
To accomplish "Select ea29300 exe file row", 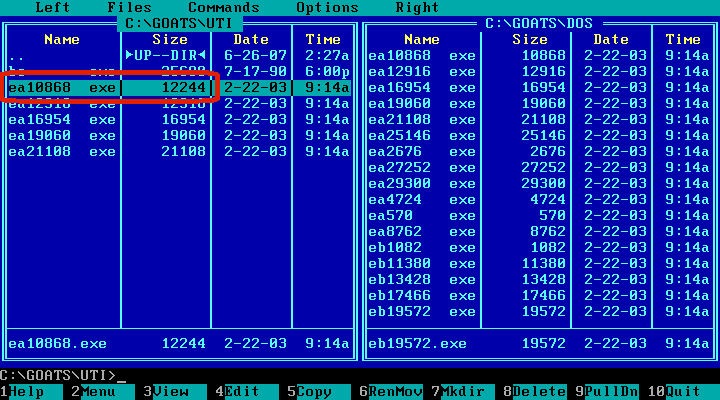I will click(539, 184).
